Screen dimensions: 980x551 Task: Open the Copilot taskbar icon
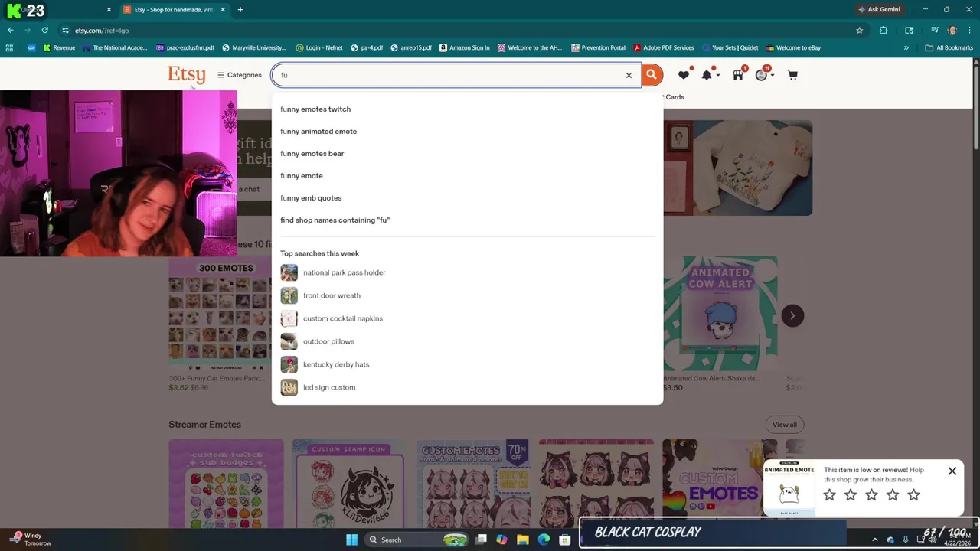tap(501, 540)
